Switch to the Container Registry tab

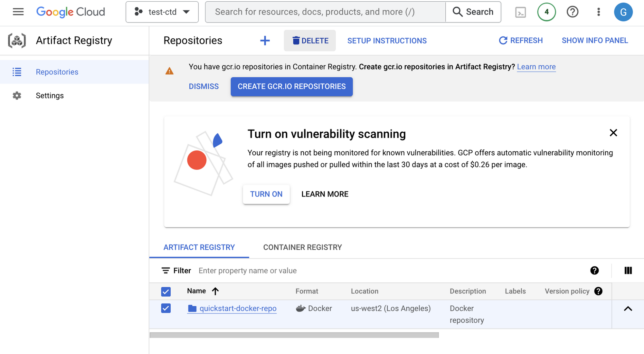click(302, 247)
